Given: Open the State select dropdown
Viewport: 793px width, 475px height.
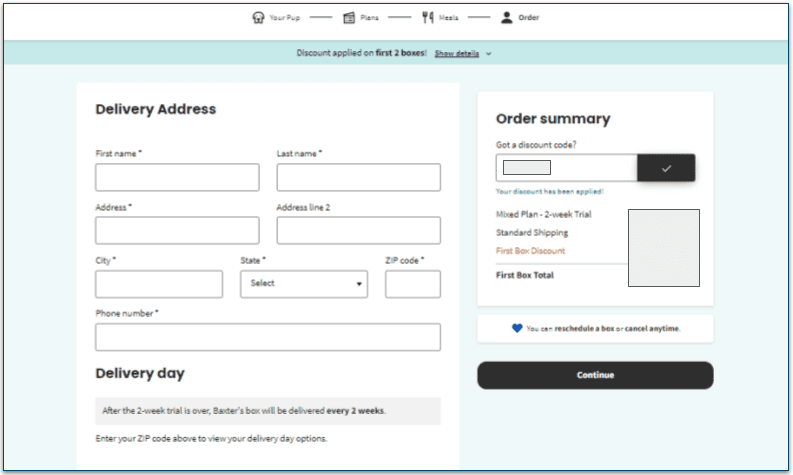Looking at the screenshot, I should click(x=304, y=284).
